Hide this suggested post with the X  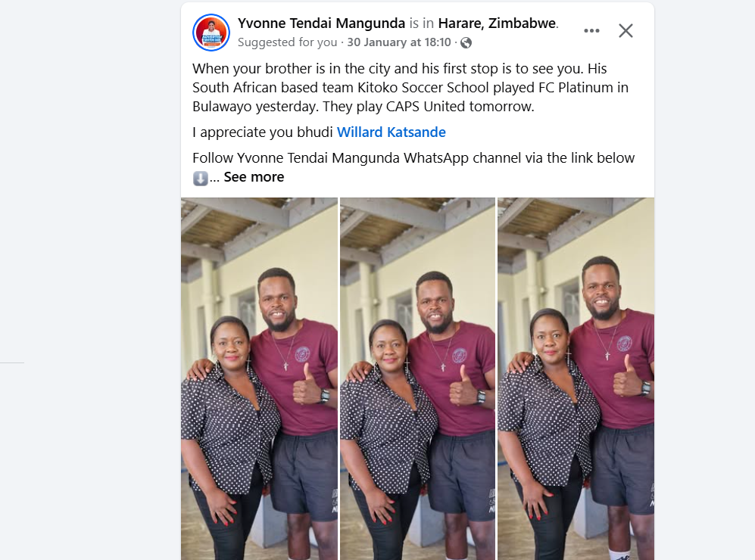(626, 31)
